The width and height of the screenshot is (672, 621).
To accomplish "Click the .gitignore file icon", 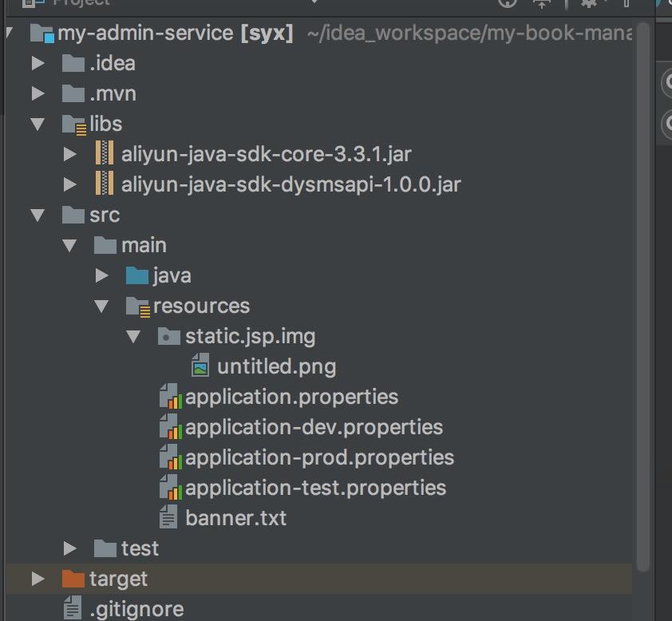I will 73,609.
